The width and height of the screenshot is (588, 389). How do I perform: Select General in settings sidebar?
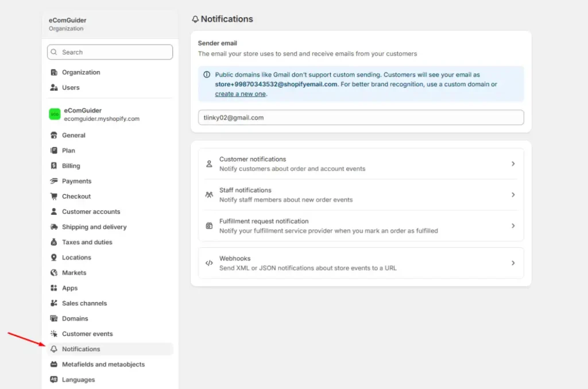(x=110, y=135)
